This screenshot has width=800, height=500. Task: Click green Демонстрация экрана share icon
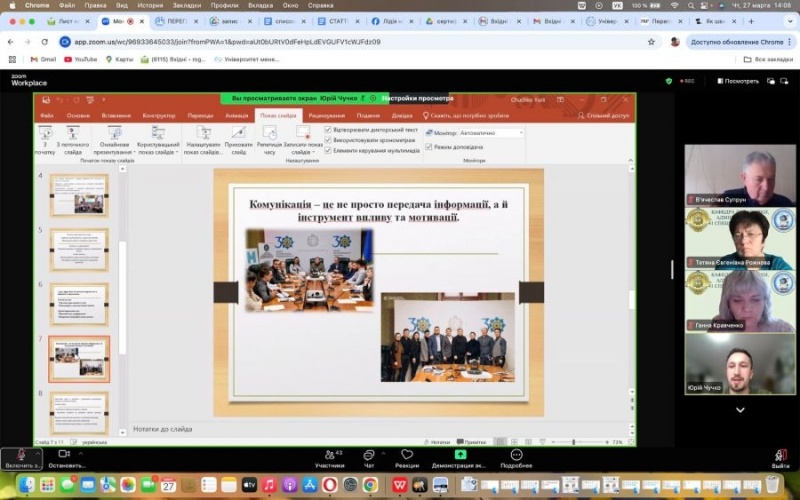[460, 455]
